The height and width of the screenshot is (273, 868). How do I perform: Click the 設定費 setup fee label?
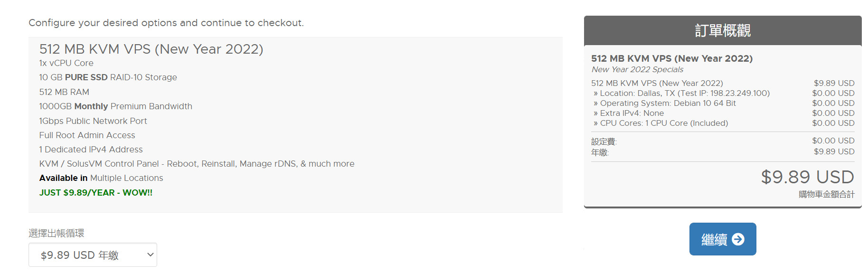604,141
